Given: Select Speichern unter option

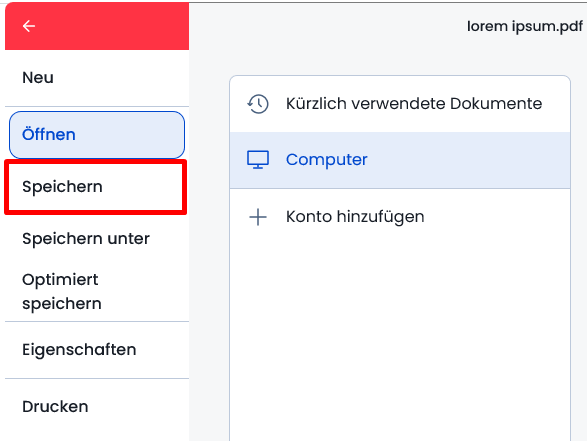Looking at the screenshot, I should coord(86,238).
